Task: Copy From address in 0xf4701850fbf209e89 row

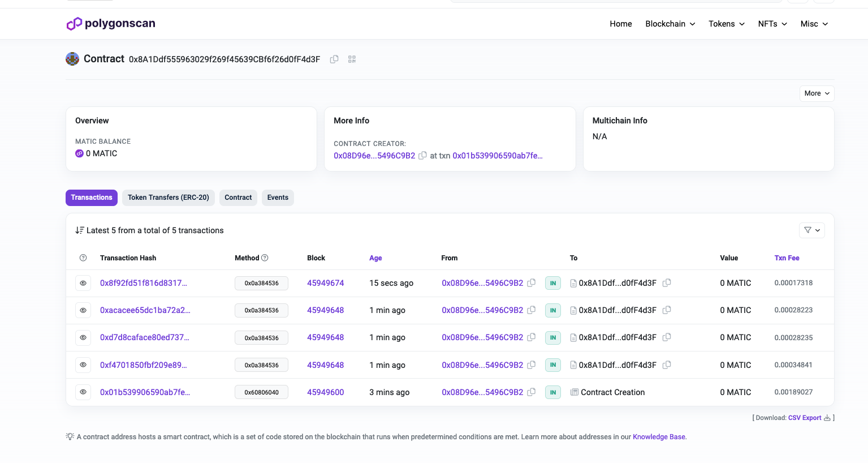Action: [x=532, y=365]
